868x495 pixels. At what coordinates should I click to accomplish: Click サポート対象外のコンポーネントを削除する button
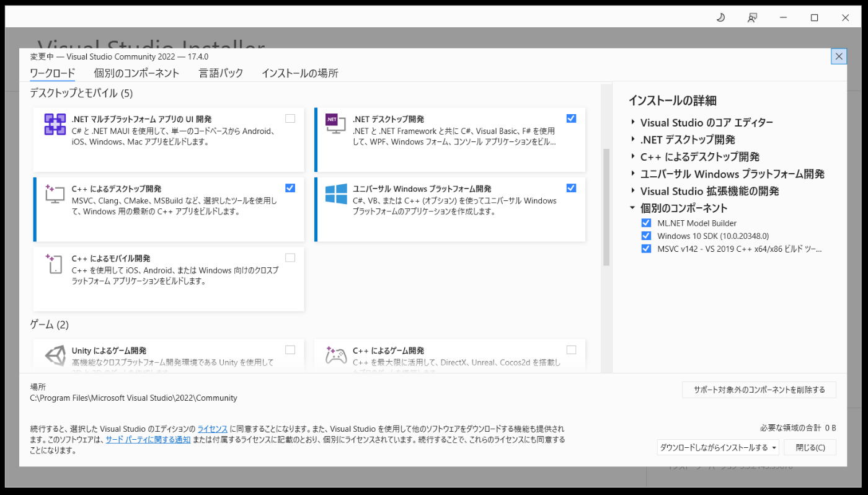click(759, 390)
